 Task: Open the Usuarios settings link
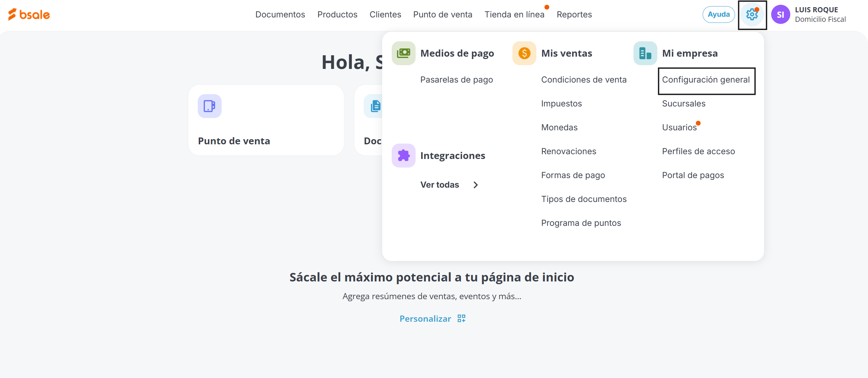tap(679, 128)
